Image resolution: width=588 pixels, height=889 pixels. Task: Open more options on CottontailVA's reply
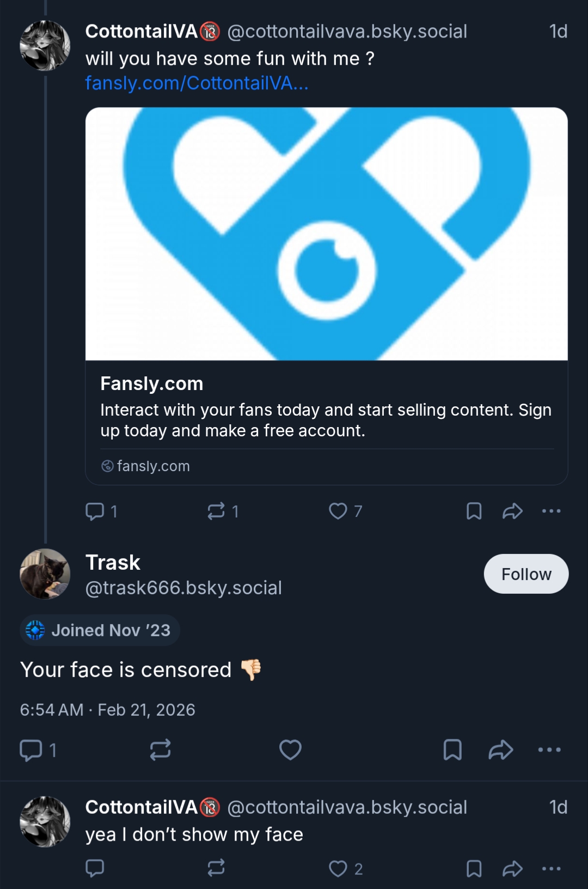point(551,869)
